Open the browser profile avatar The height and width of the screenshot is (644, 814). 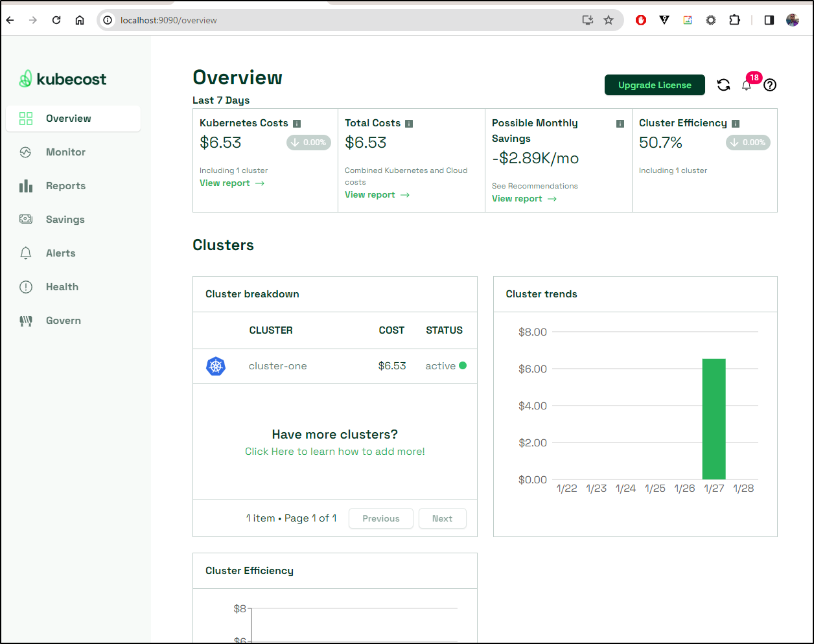(793, 20)
